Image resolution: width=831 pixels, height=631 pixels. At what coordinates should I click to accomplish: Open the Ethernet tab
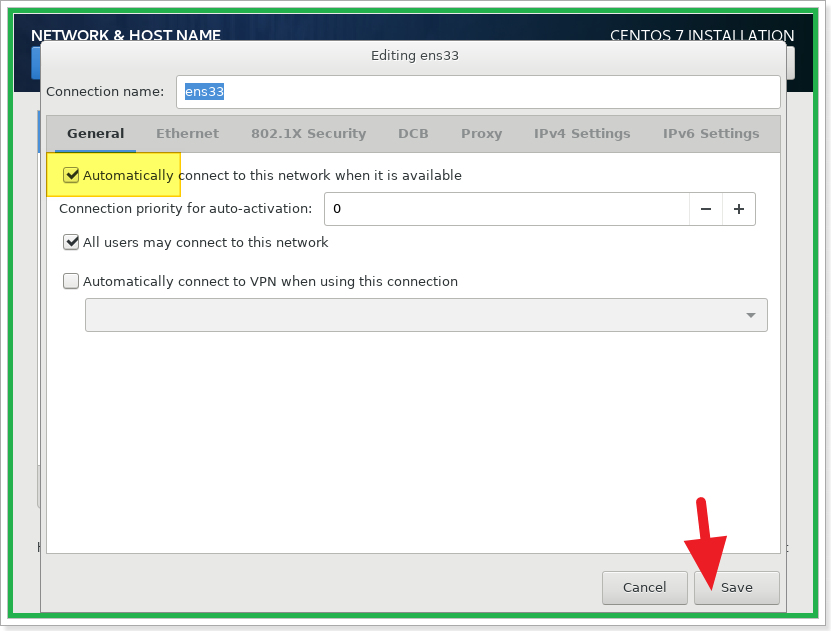coord(187,134)
